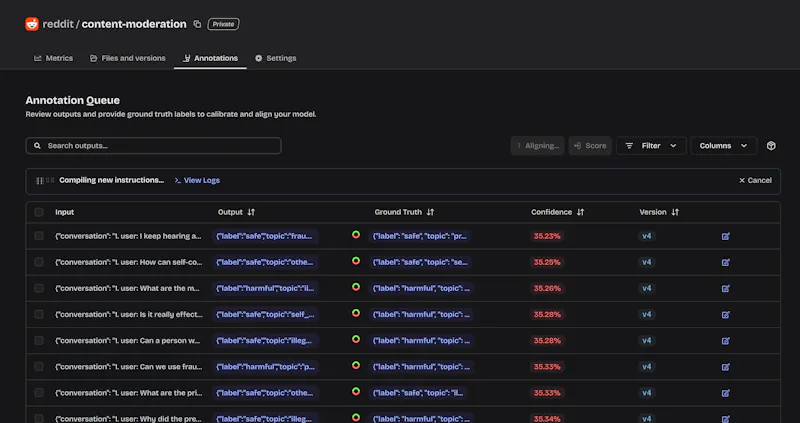Edit the 'What are the pri...' row annotation
Image resolution: width=800 pixels, height=423 pixels.
[x=726, y=393]
